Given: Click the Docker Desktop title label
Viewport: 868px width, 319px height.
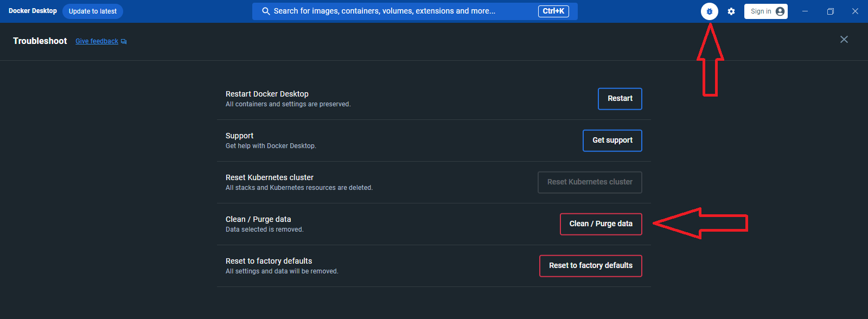Looking at the screenshot, I should point(33,11).
